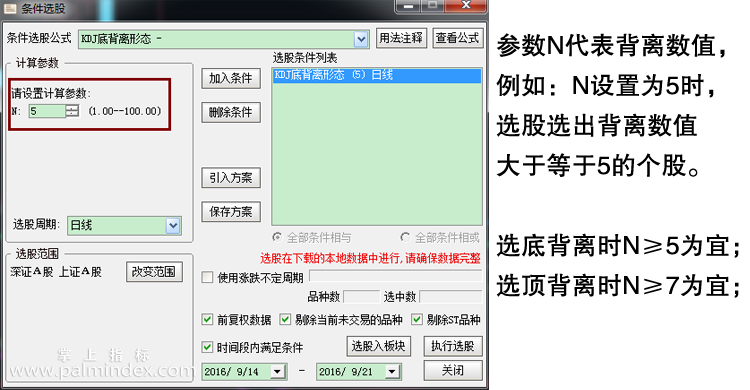Click the N parameter input field
The height and width of the screenshot is (390, 750).
[47, 111]
